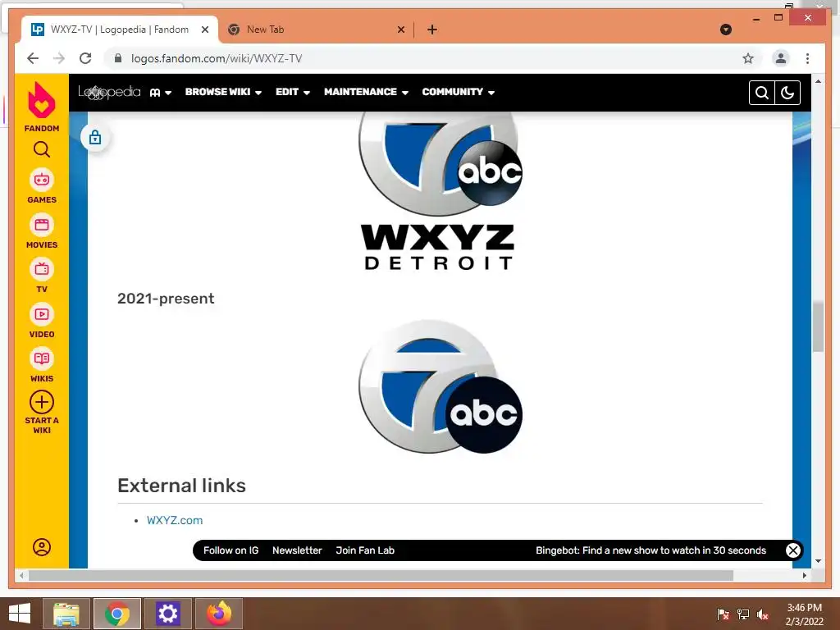Open the Video section icon
840x630 pixels.
point(42,314)
